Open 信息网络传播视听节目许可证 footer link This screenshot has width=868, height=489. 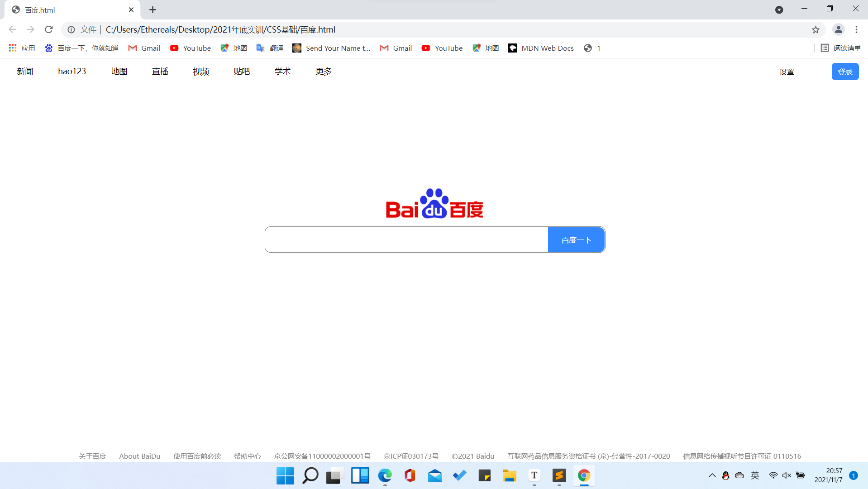click(x=742, y=456)
